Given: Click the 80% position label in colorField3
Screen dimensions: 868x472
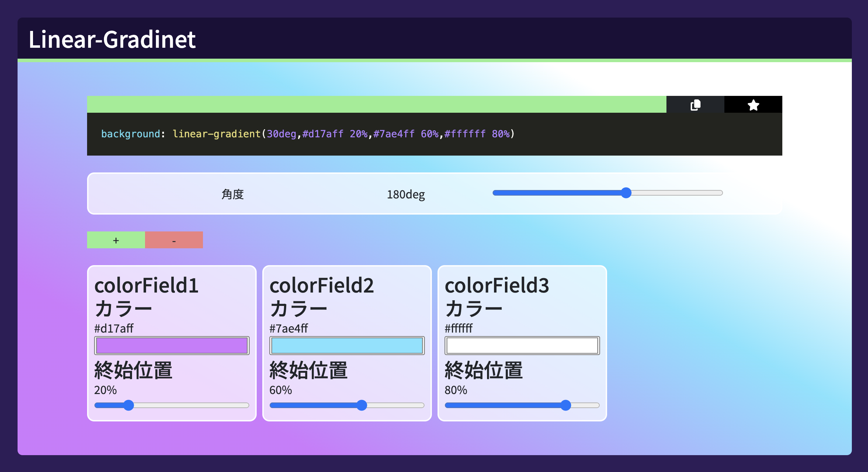Looking at the screenshot, I should 456,390.
